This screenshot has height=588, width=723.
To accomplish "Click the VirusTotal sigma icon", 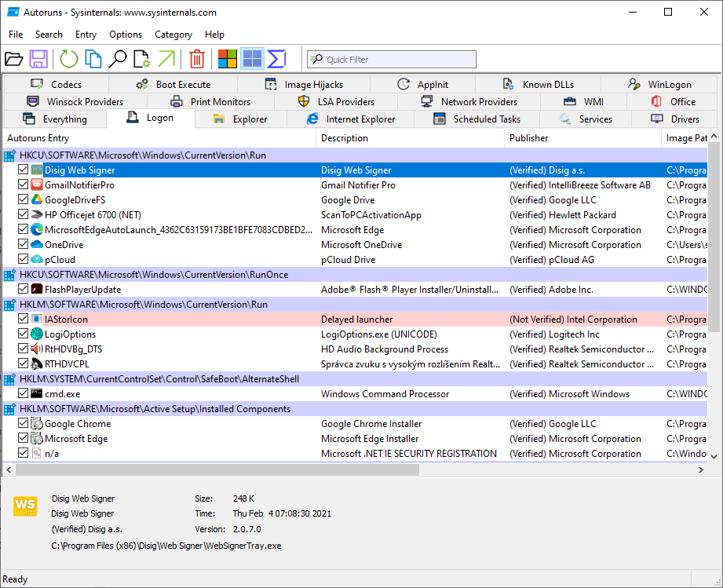I will click(x=276, y=59).
